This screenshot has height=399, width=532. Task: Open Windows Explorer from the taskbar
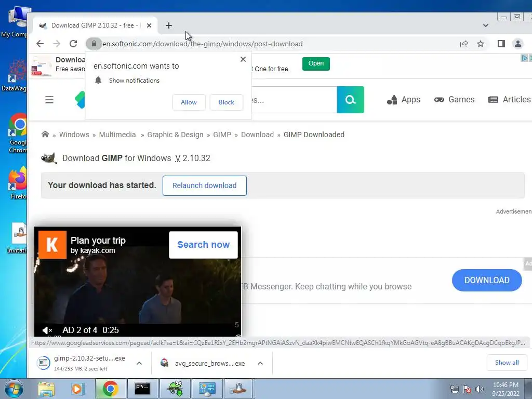tap(46, 389)
